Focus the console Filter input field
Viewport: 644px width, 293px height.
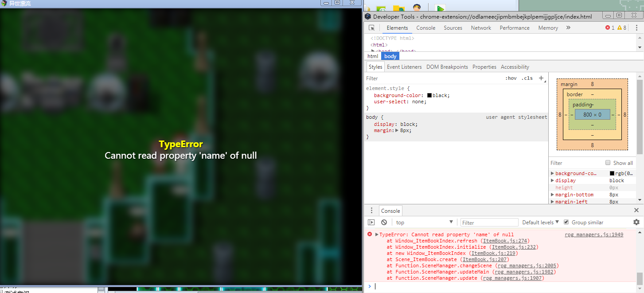tap(489, 223)
